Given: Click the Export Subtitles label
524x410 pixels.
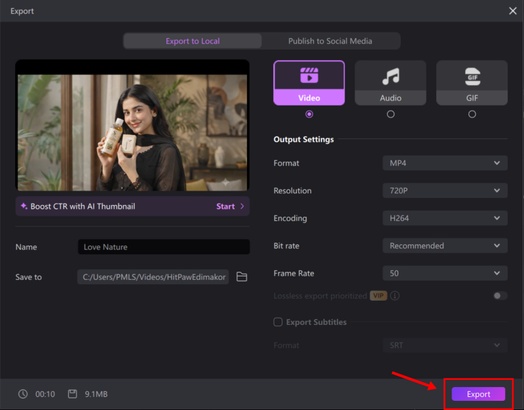Looking at the screenshot, I should click(x=316, y=322).
